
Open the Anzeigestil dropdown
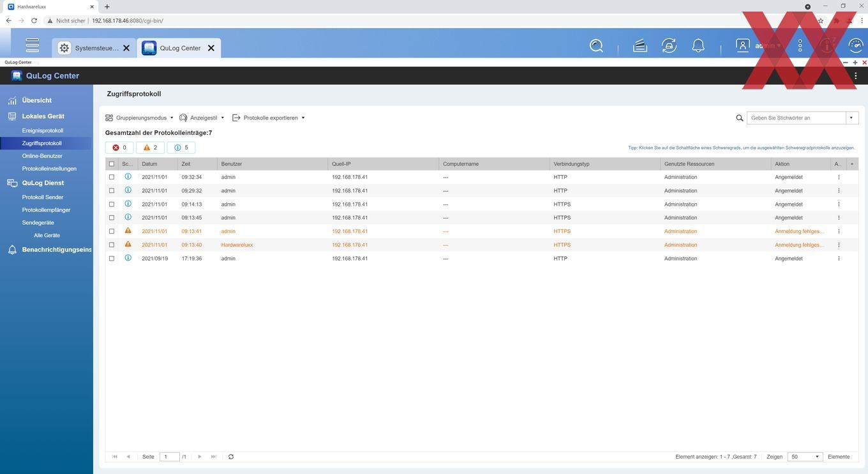coord(202,118)
